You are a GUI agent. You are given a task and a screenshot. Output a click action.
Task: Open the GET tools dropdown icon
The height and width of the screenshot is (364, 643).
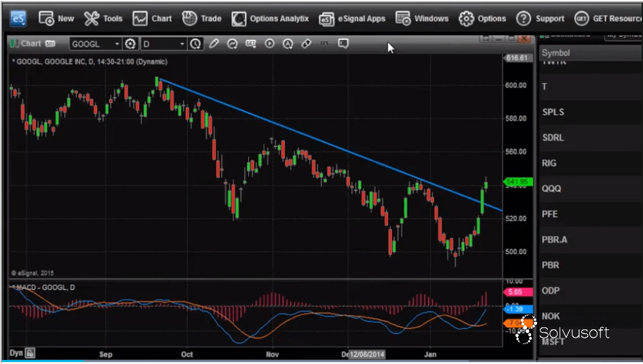pyautogui.click(x=250, y=43)
